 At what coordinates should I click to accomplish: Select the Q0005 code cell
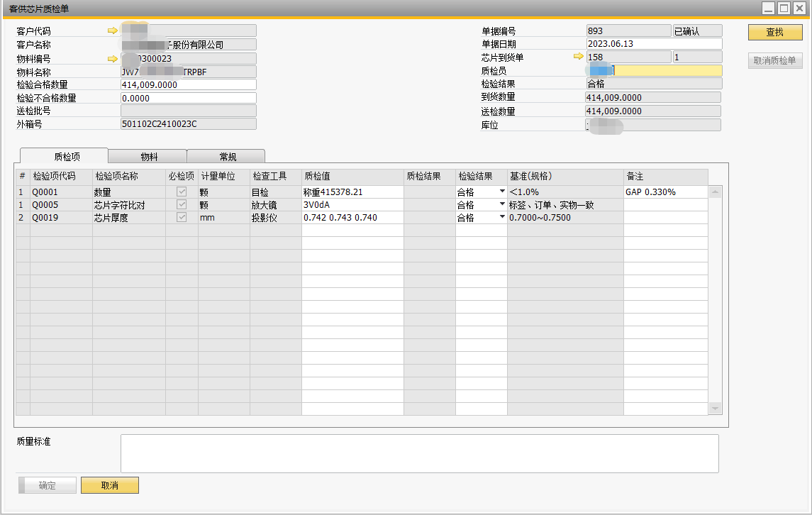pos(61,205)
